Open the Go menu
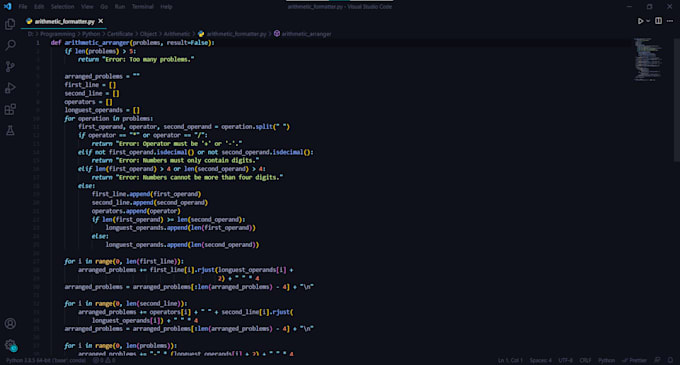Viewport: 680px width, 365px height. pyautogui.click(x=104, y=7)
